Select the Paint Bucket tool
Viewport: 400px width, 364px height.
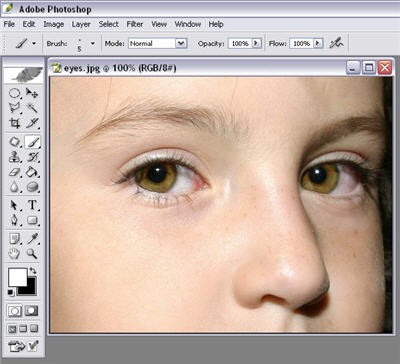(32, 172)
